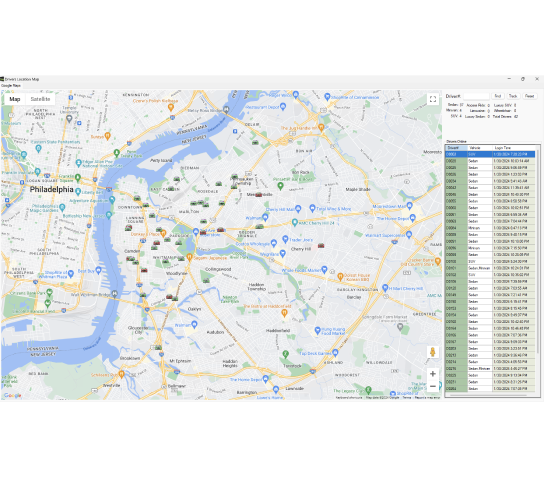Viewport: 544px width, 477px height.
Task: Open the map Terms link
Action: pyautogui.click(x=407, y=398)
